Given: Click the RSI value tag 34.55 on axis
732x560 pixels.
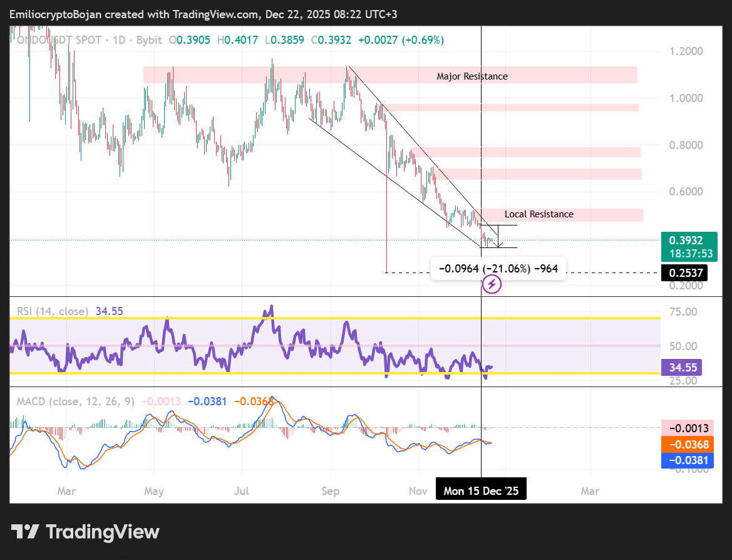Looking at the screenshot, I should (681, 368).
